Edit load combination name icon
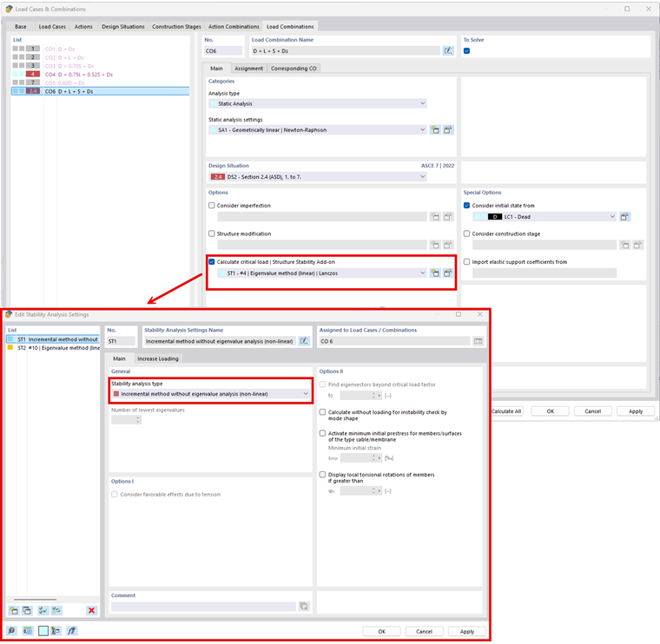This screenshot has height=644, width=660. (x=448, y=51)
